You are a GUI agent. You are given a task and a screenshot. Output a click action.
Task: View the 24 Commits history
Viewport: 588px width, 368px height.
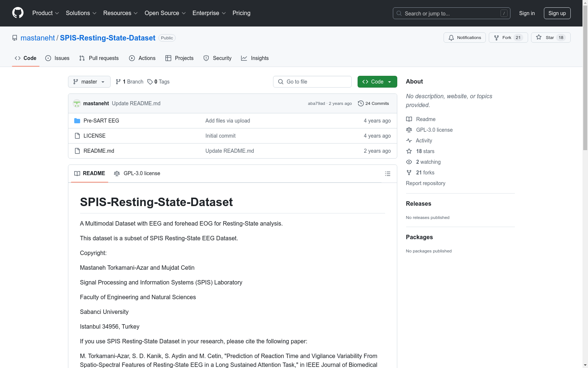coord(373,103)
